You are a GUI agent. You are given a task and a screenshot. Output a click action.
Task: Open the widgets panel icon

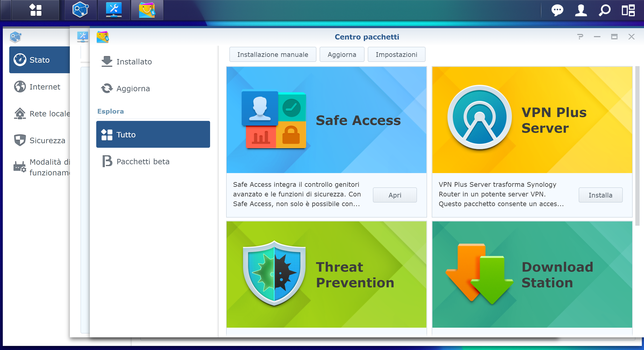click(x=628, y=11)
